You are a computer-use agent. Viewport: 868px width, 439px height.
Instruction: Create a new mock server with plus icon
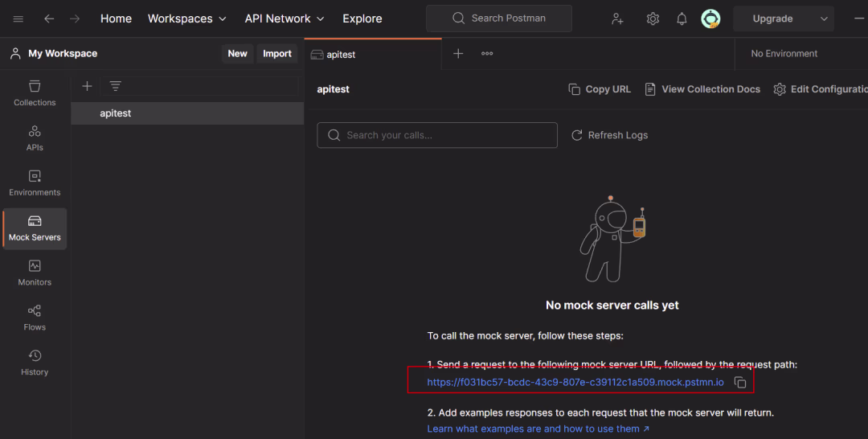[x=87, y=86]
